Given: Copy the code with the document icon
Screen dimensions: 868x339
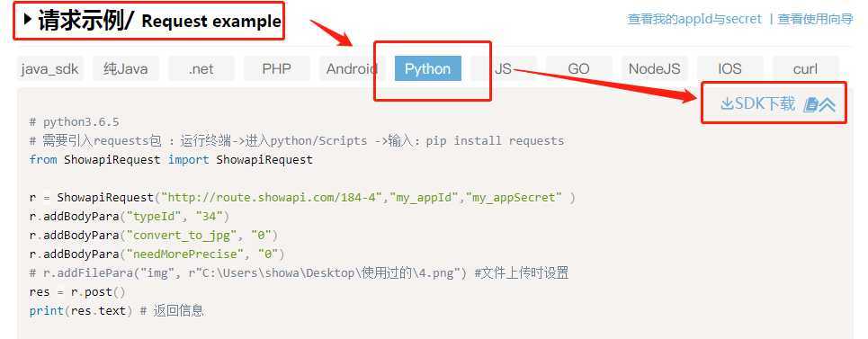Looking at the screenshot, I should pyautogui.click(x=810, y=104).
